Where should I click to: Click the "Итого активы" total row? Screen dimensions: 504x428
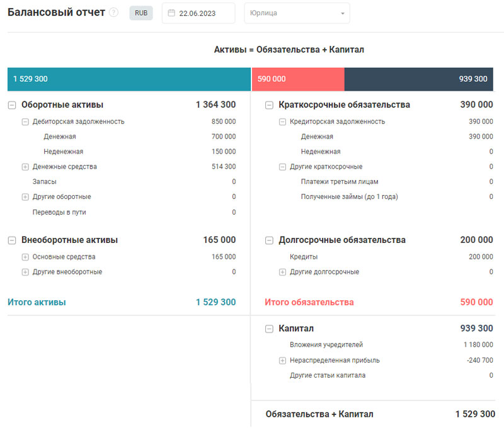(x=39, y=302)
